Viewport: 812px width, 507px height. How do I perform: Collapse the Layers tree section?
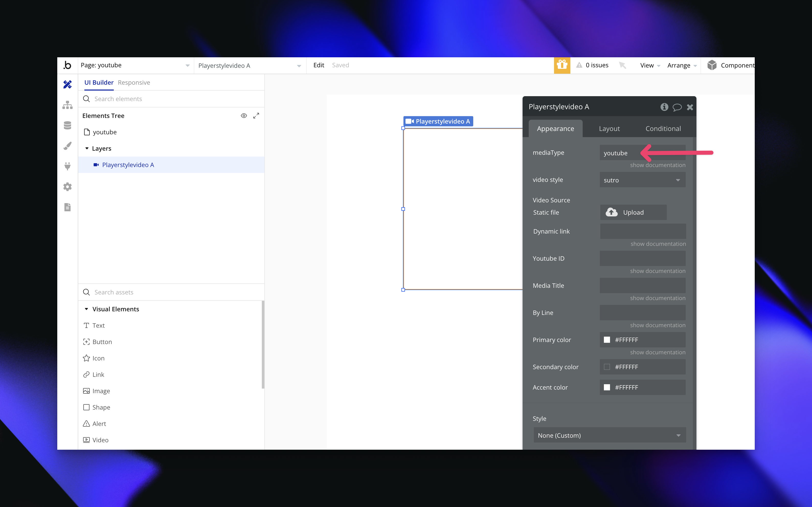87,148
